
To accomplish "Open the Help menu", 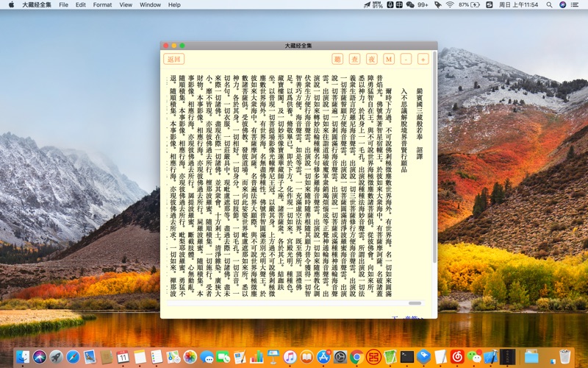I will [x=174, y=4].
